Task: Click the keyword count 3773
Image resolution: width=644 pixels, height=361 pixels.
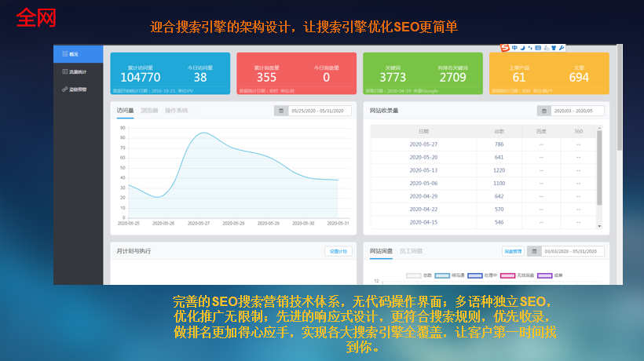Action: 393,78
